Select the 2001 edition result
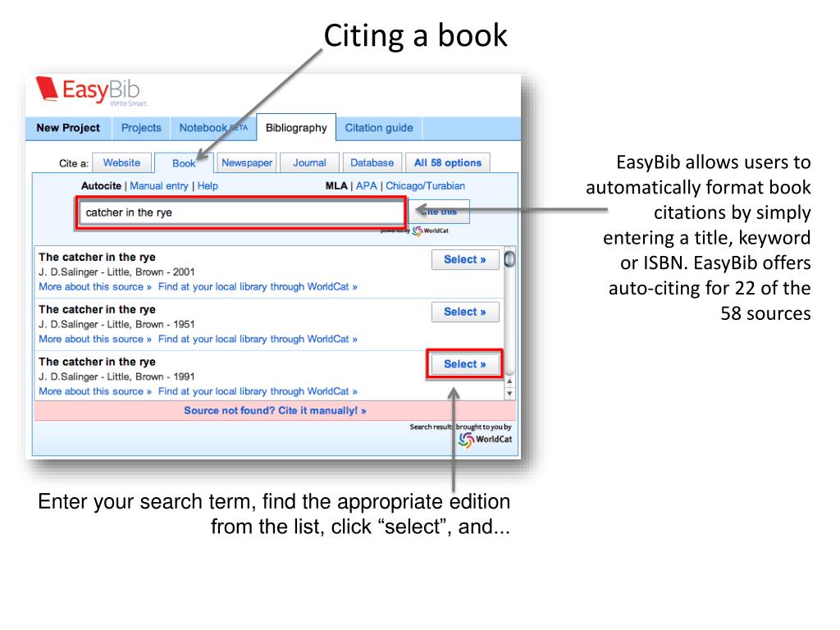Viewport: 840px width, 630px height. 465,260
